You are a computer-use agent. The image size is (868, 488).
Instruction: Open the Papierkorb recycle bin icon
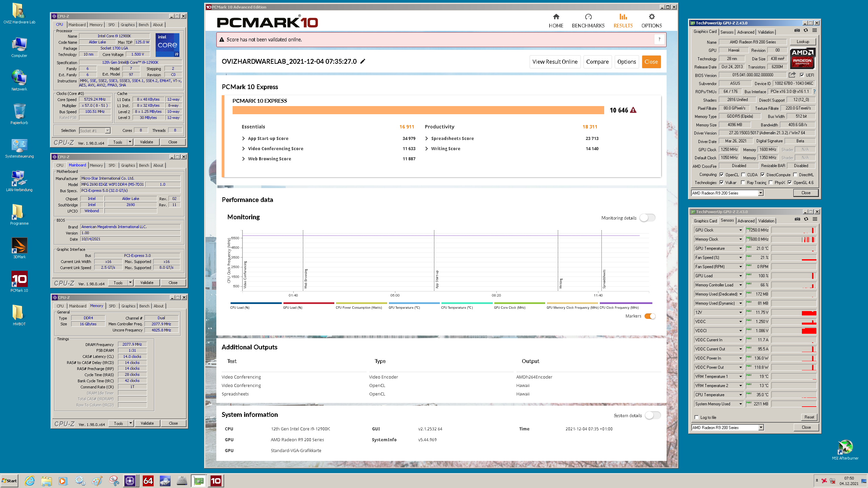pyautogui.click(x=19, y=114)
